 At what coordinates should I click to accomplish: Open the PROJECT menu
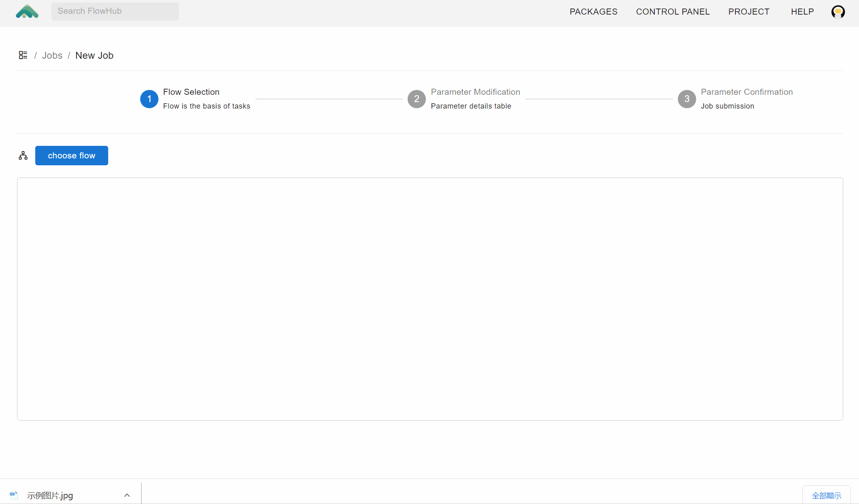click(749, 12)
